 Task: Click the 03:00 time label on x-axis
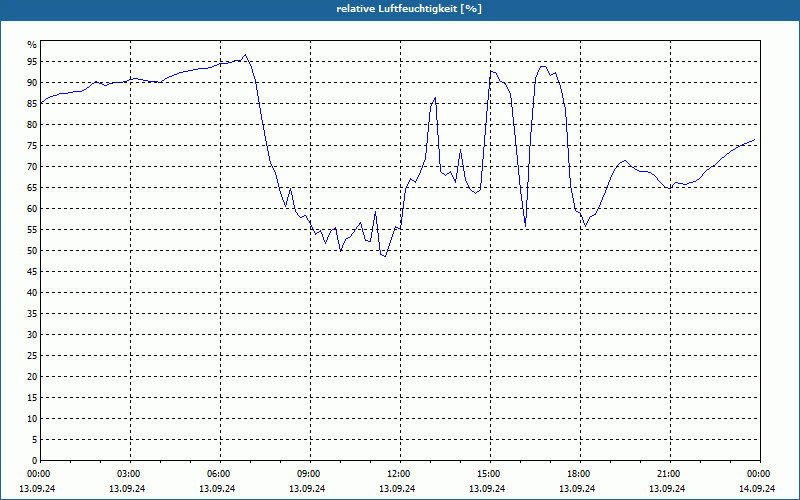point(130,474)
